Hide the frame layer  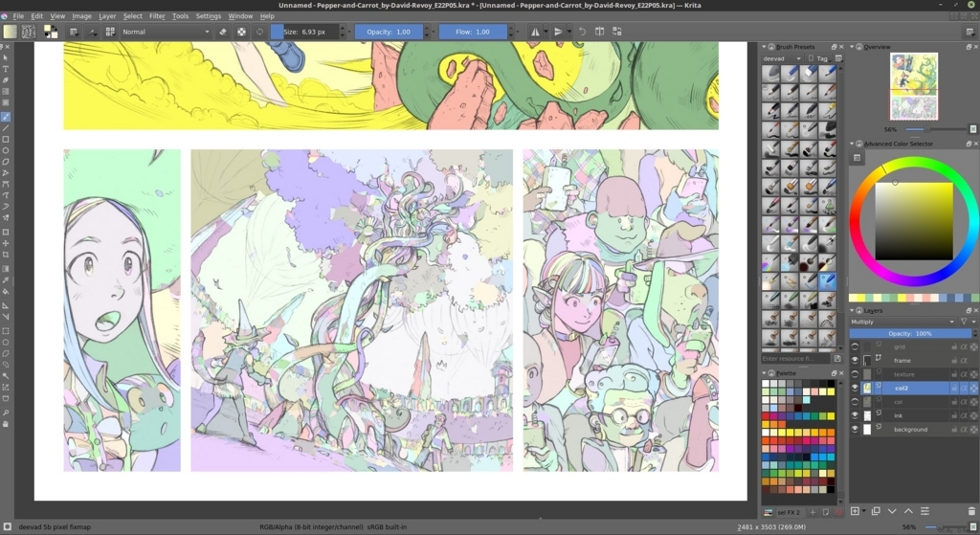click(855, 361)
